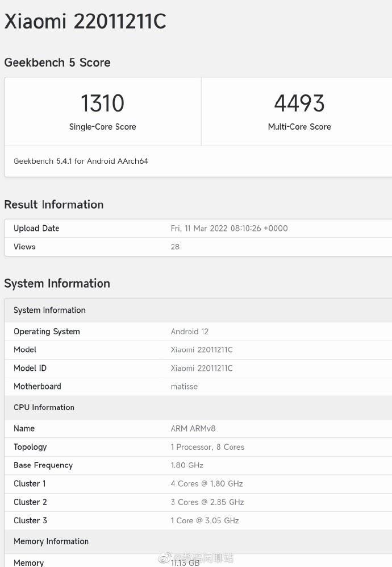Screen dimensions: 392x567
Task: Click the Upload Date label
Action: (x=36, y=229)
